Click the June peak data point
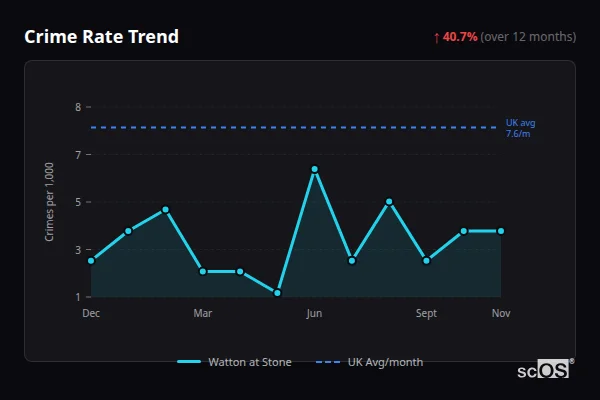Viewport: 600px width, 400px height. tap(315, 169)
